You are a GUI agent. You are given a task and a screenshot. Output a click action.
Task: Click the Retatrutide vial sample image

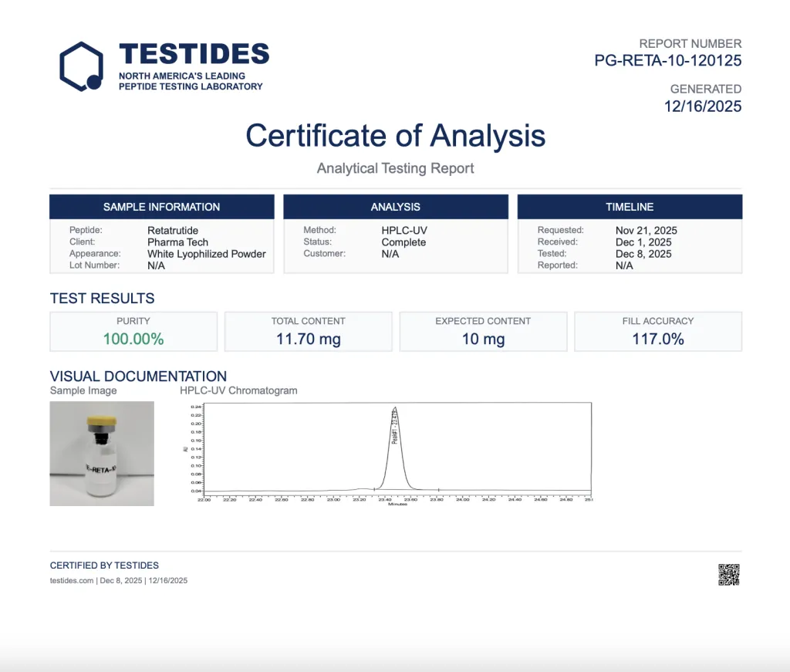[x=102, y=454]
